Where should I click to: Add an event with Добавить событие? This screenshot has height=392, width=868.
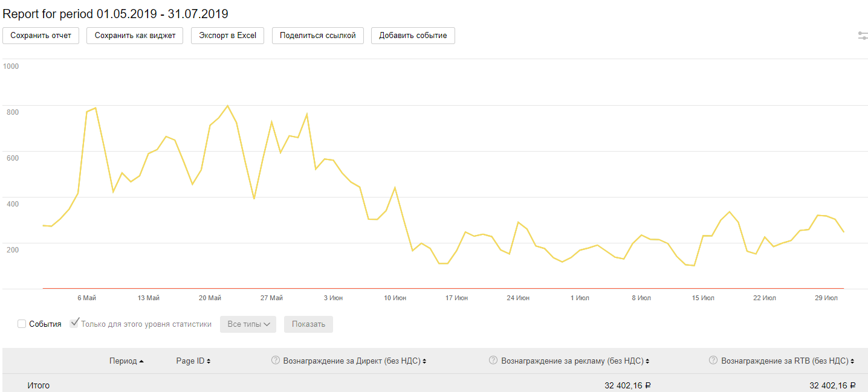413,36
